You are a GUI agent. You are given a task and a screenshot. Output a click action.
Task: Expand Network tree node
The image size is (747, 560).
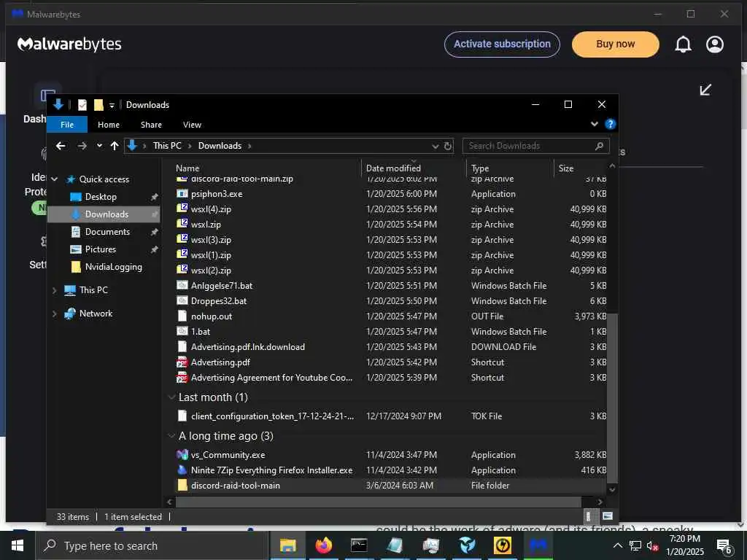(x=55, y=314)
